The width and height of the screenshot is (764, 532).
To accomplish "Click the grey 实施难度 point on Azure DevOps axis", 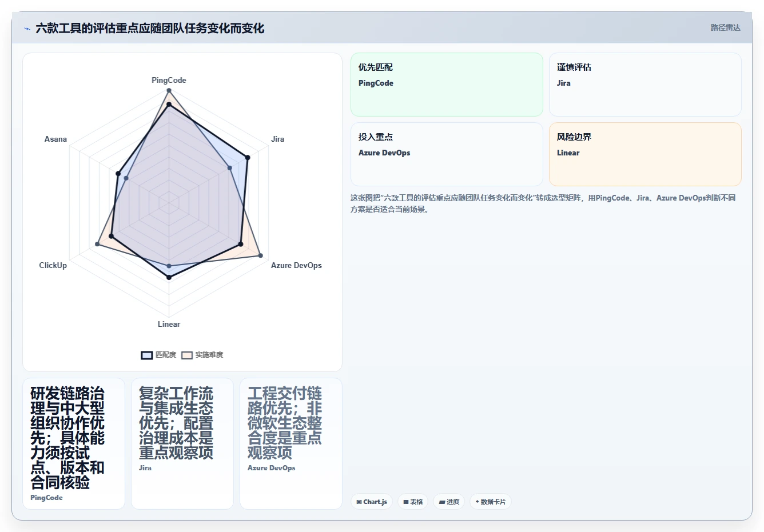I will [261, 255].
